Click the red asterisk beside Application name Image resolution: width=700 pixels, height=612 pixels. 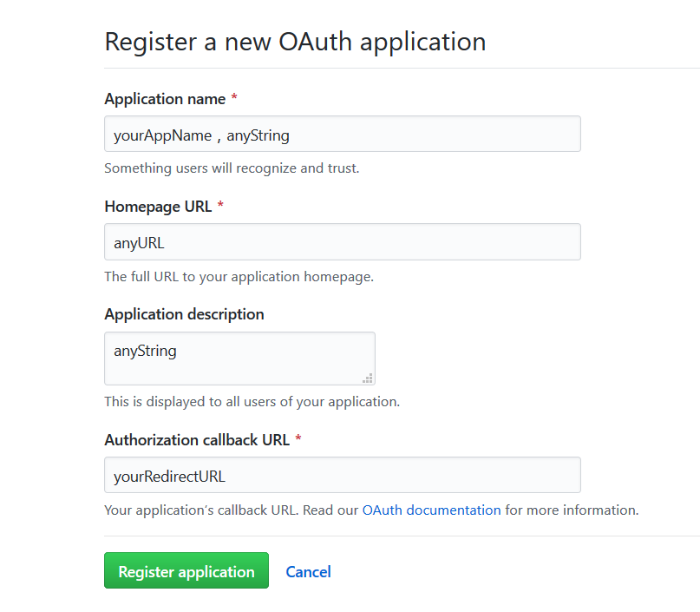pos(234,99)
